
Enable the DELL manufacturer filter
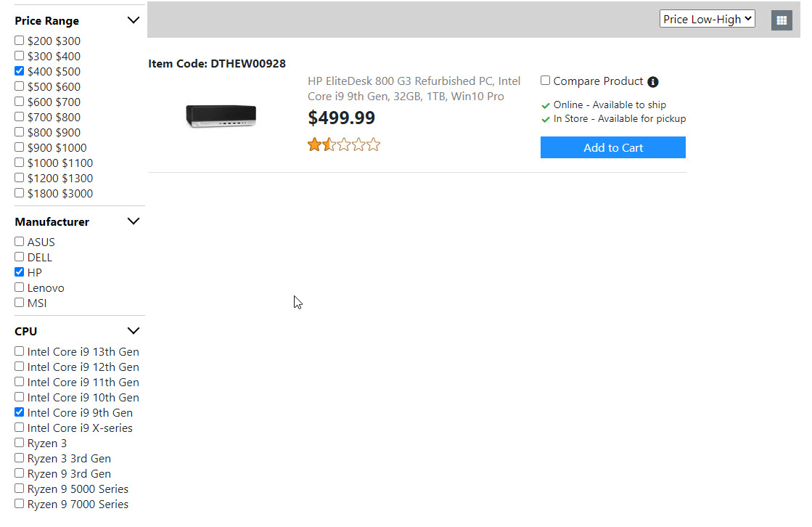[20, 257]
